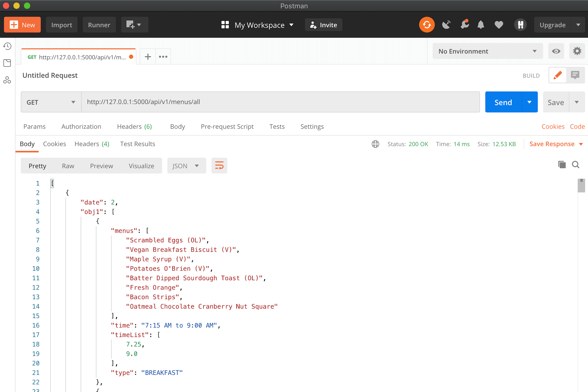Open the Runner
588x392 pixels.
click(x=99, y=25)
